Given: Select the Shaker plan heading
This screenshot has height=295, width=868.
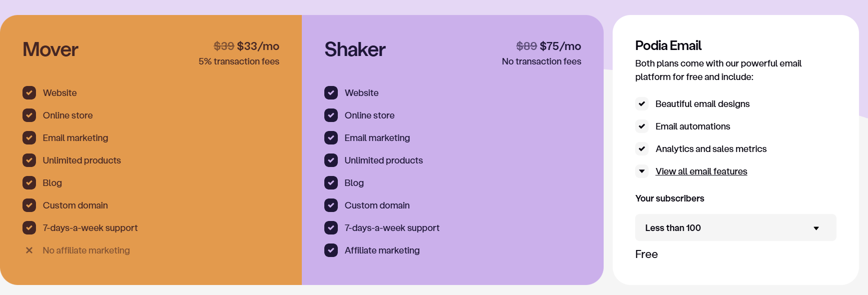Looking at the screenshot, I should coord(355,49).
